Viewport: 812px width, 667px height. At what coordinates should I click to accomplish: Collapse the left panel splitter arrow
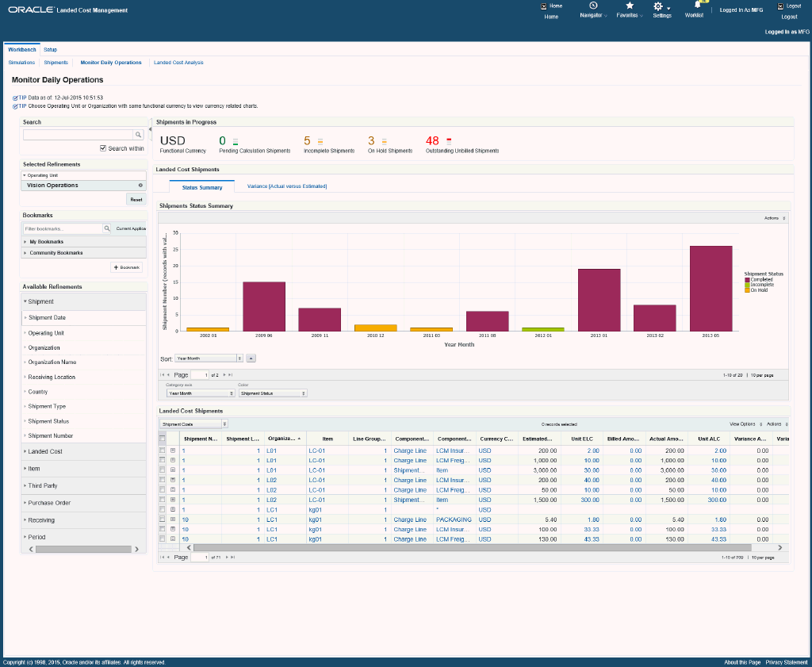pos(150,129)
